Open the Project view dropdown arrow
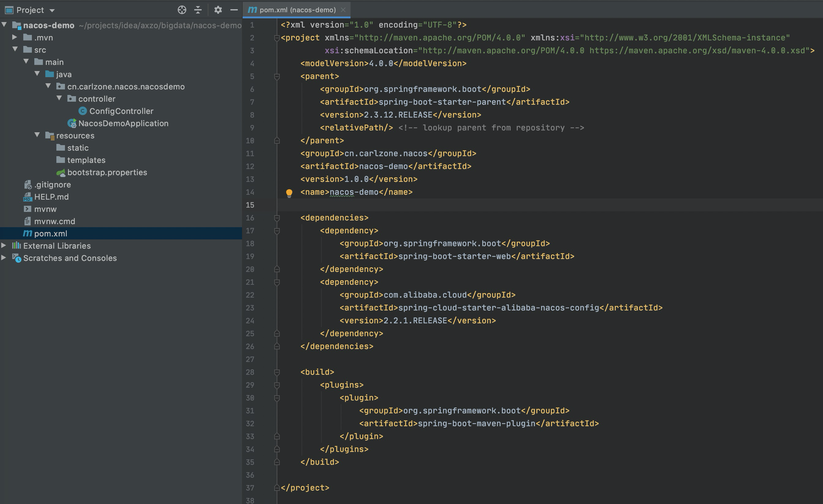This screenshot has width=823, height=504. point(52,10)
